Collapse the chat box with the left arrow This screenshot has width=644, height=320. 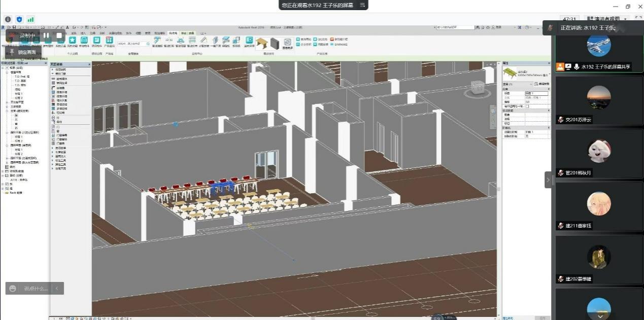click(57, 289)
